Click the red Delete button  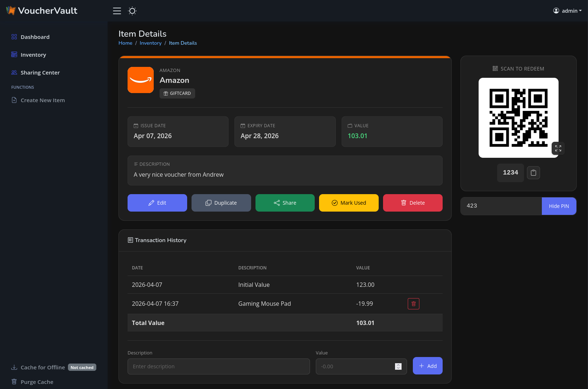pos(413,203)
